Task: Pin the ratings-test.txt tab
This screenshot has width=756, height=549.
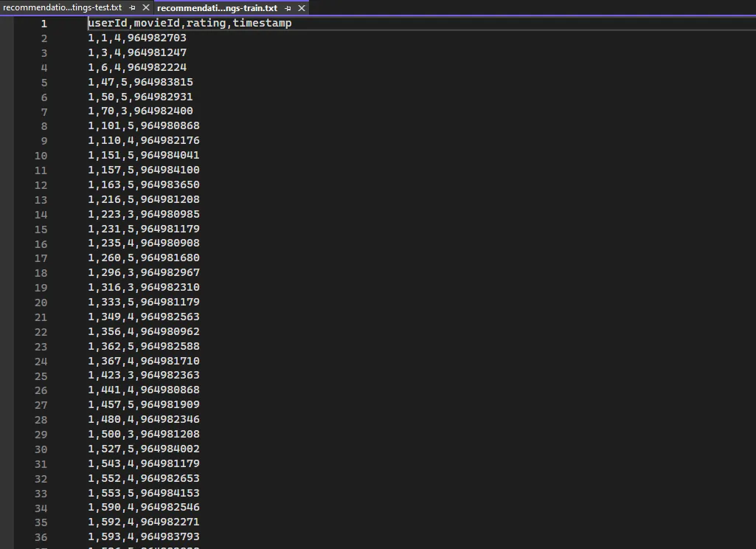Action: 133,8
